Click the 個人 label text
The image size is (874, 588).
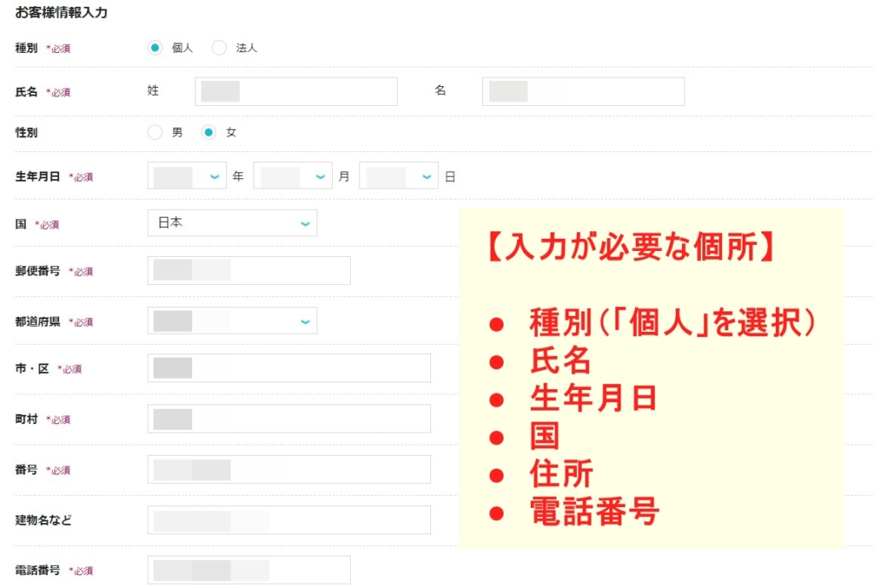pos(183,48)
